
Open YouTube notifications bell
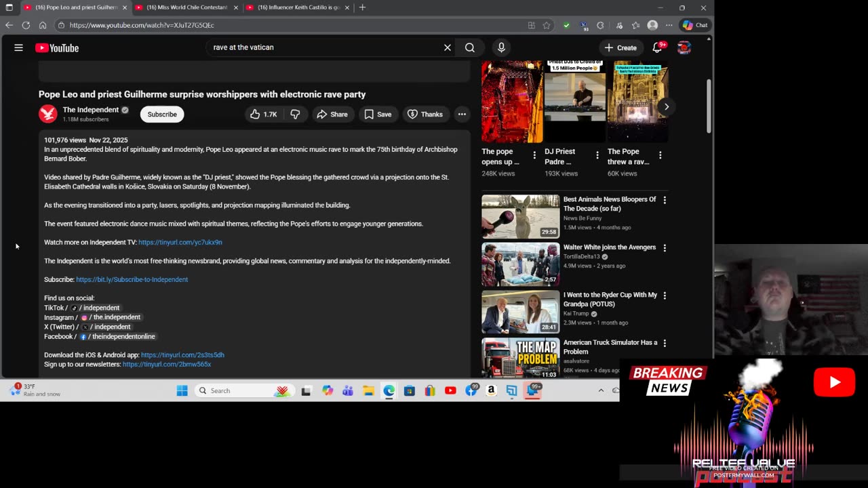(657, 47)
